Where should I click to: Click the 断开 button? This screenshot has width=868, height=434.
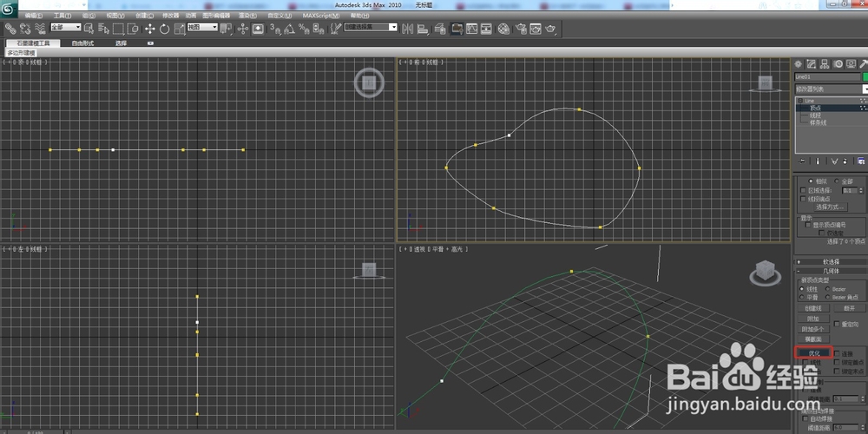[x=850, y=308]
